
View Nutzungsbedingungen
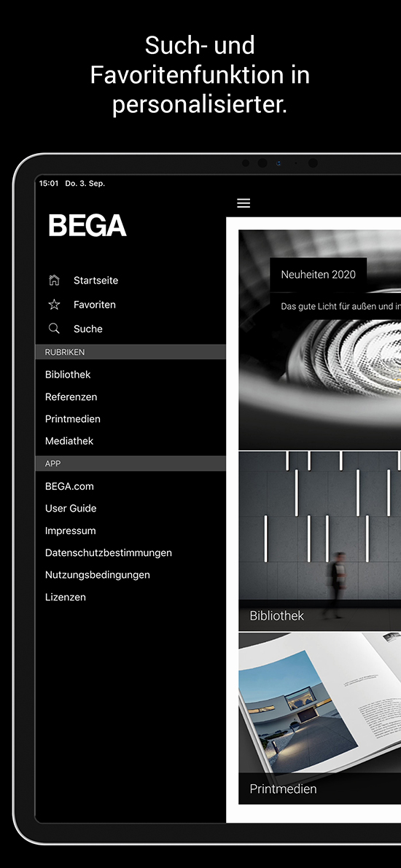click(98, 574)
